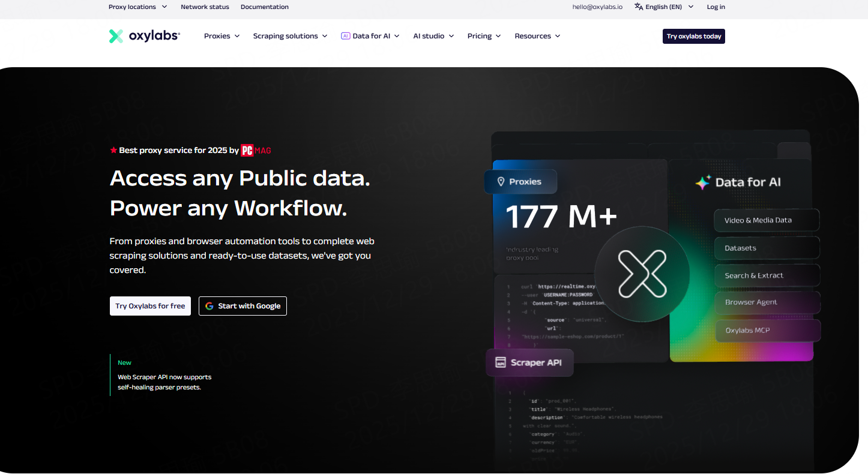Select the Video & Media Data card
Viewport: 868px width, 474px height.
click(x=766, y=220)
